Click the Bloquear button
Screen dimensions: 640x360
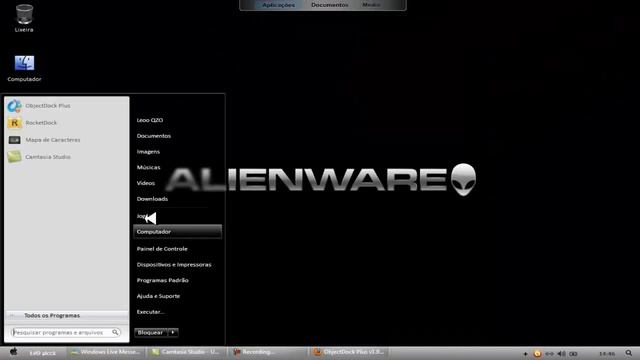pos(151,333)
